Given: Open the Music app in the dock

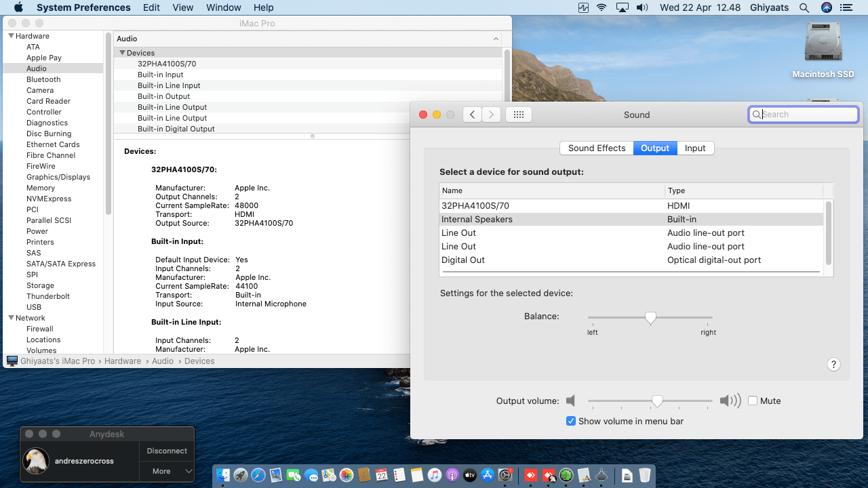Looking at the screenshot, I should 435,476.
